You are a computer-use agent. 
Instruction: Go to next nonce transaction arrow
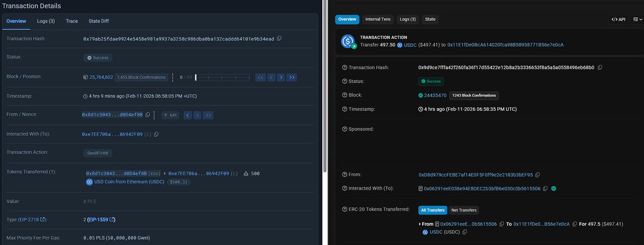(x=198, y=115)
